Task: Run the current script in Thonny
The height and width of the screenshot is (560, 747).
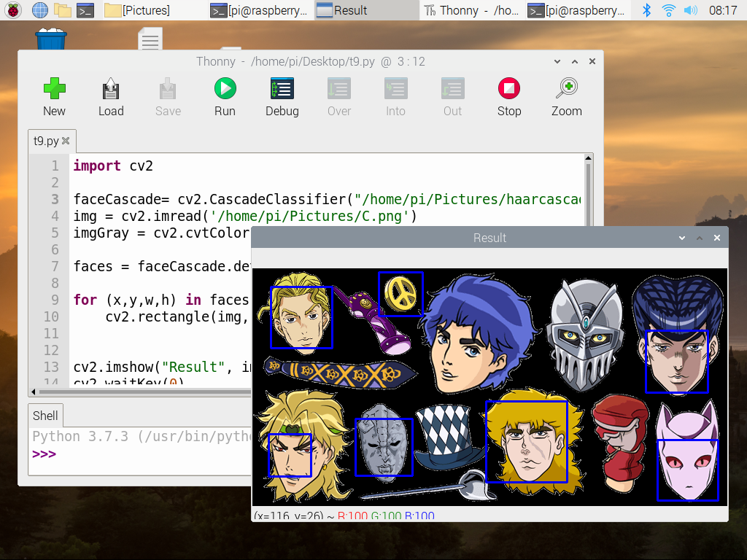Action: (225, 88)
